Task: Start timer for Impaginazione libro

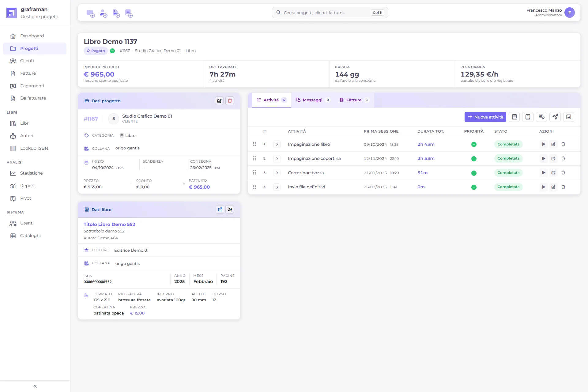Action: pyautogui.click(x=543, y=144)
